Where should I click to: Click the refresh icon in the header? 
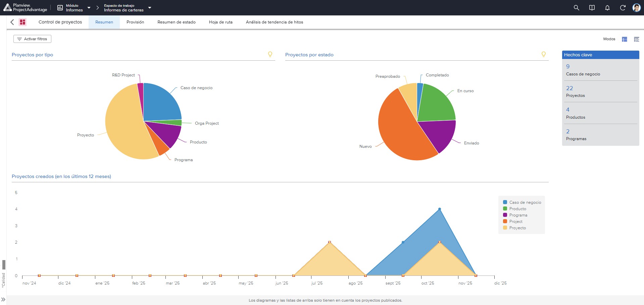[x=623, y=8]
